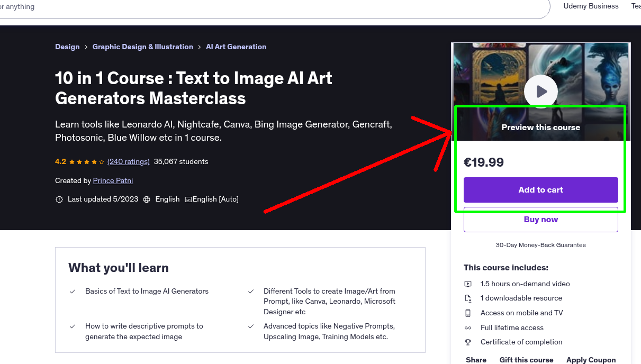
Task: Open the 240 ratings link
Action: (128, 161)
